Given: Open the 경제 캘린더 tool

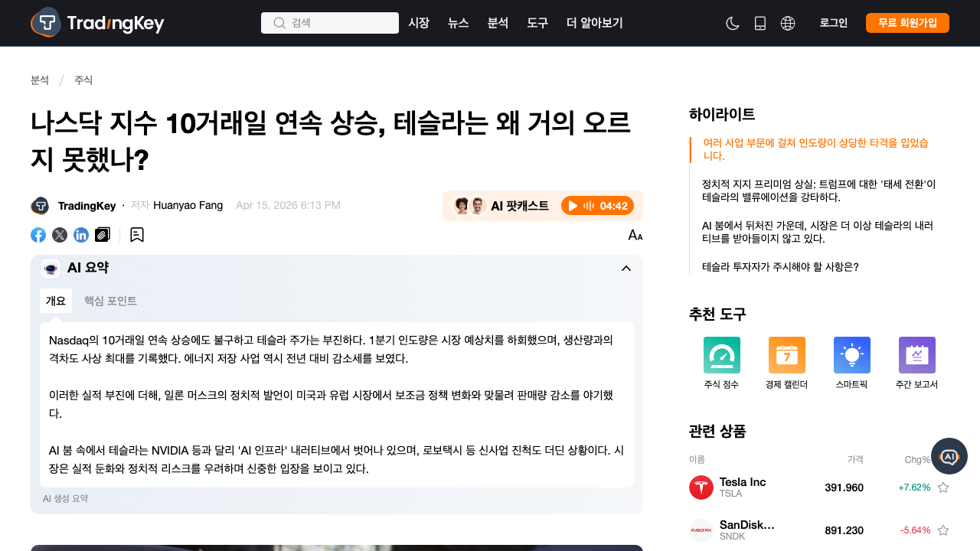Looking at the screenshot, I should click(787, 364).
